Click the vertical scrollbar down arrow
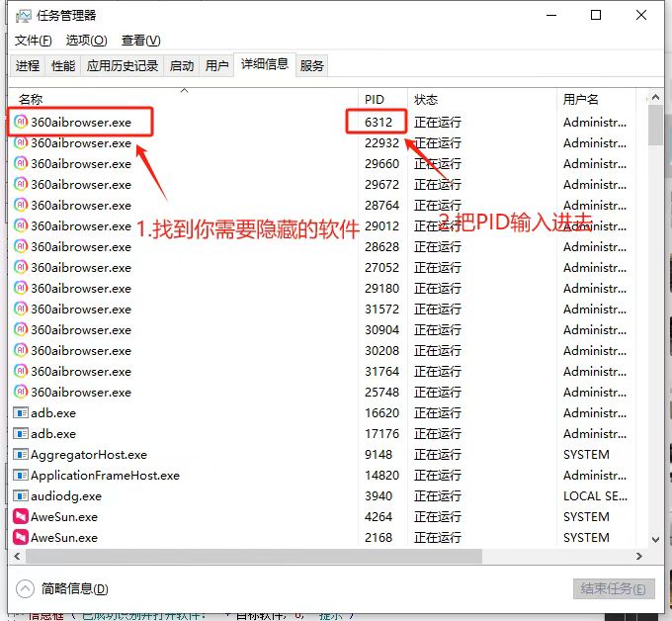Image resolution: width=672 pixels, height=621 pixels. click(655, 540)
